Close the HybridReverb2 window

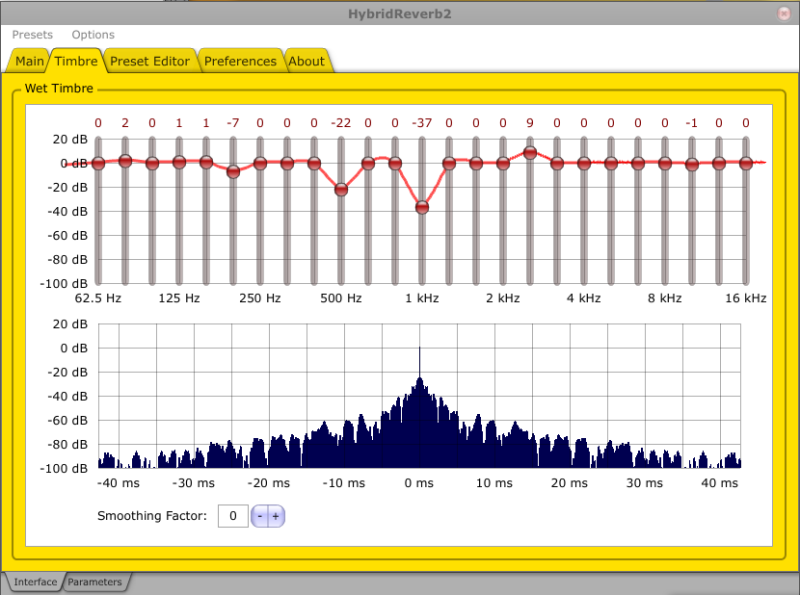pyautogui.click(x=783, y=13)
